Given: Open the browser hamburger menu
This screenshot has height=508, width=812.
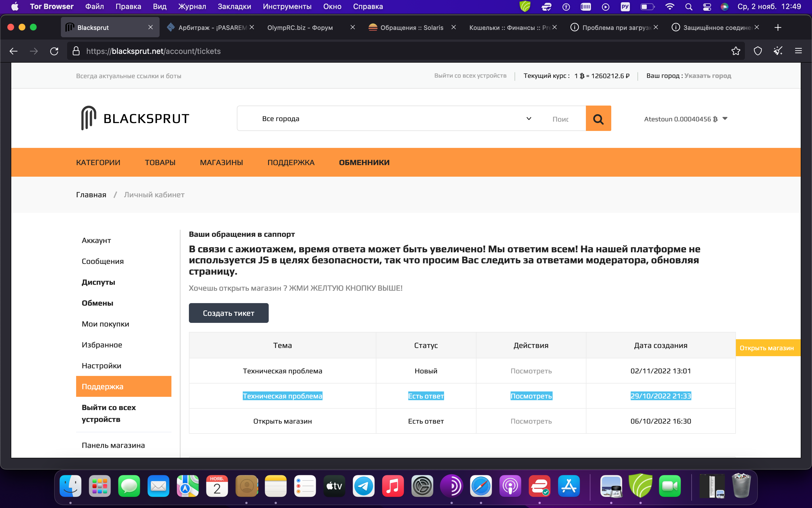Looking at the screenshot, I should (798, 51).
